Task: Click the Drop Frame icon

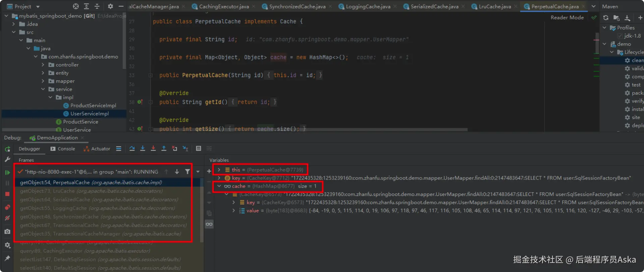Action: pos(174,148)
